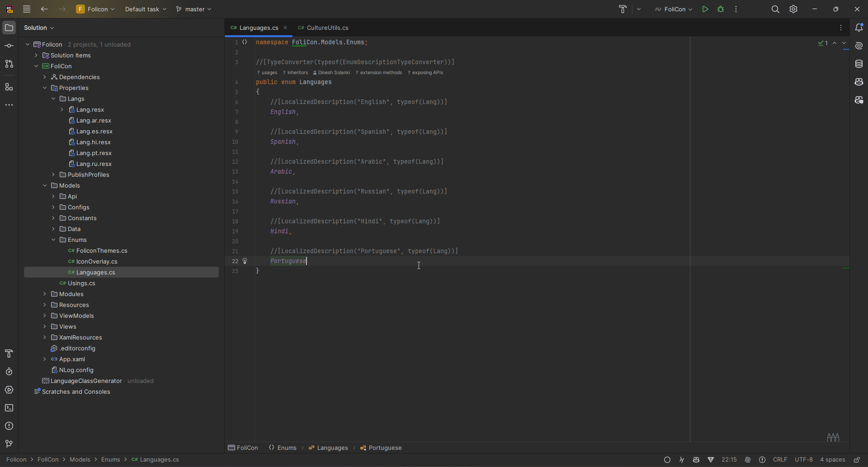This screenshot has height=467, width=868.
Task: Open the AI Assistant panel
Action: coord(859,46)
